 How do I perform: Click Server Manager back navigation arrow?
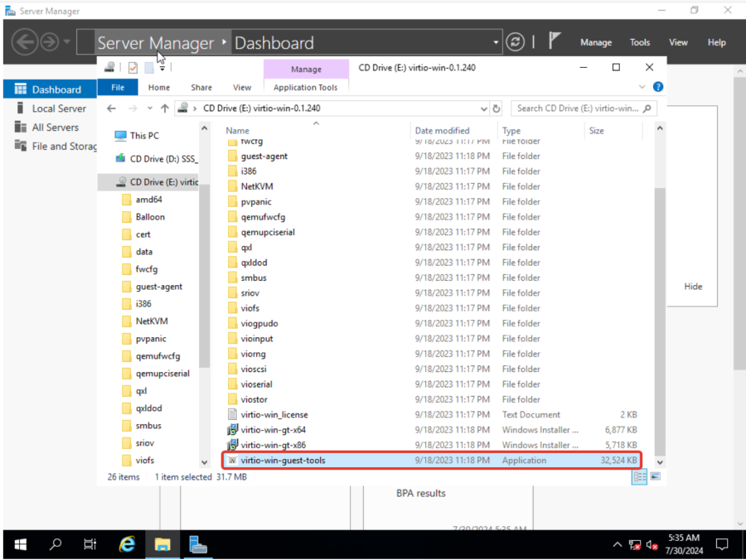click(24, 41)
